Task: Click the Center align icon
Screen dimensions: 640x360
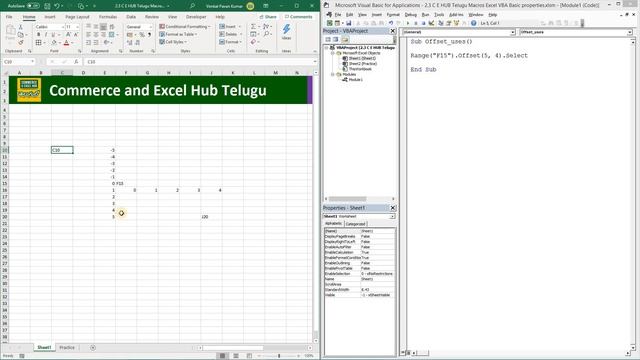Action: [96, 35]
